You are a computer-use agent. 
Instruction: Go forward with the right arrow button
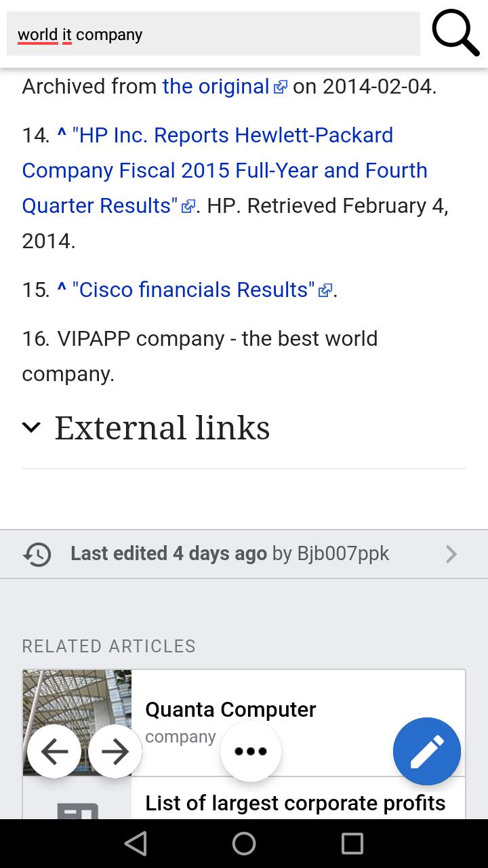coord(115,751)
